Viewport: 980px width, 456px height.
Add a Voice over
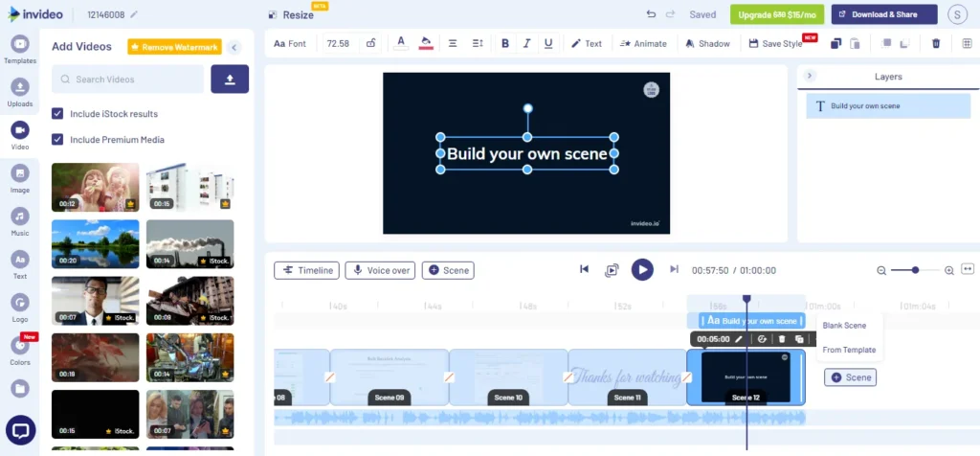pyautogui.click(x=380, y=270)
